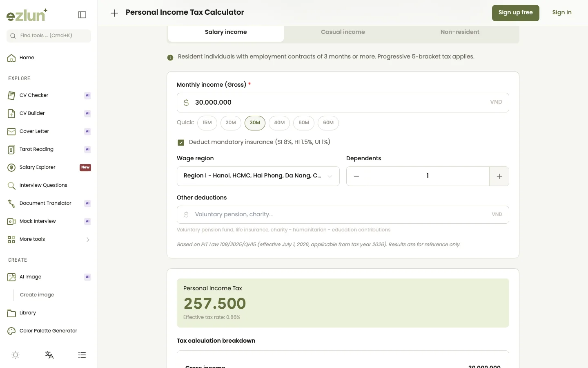Select the 20M quick amount
Screen dimensions: 588x368
click(231, 123)
